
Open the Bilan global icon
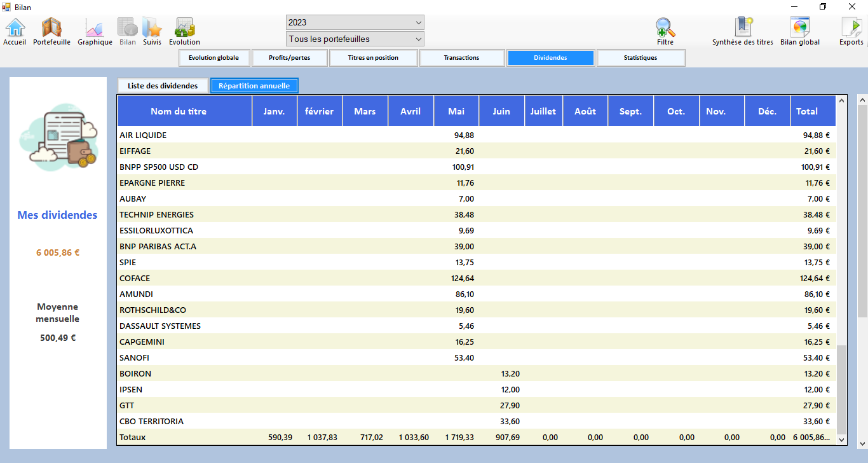(x=800, y=31)
